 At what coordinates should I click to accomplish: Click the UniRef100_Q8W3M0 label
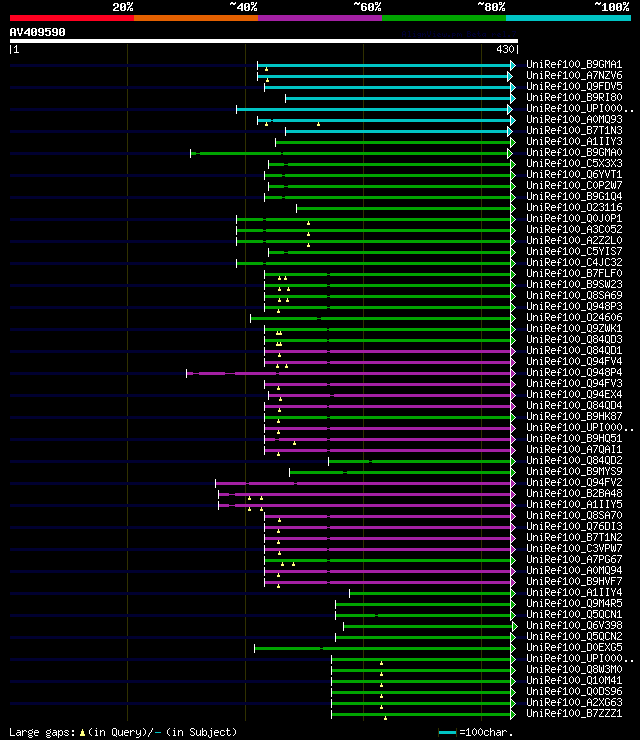point(574,670)
